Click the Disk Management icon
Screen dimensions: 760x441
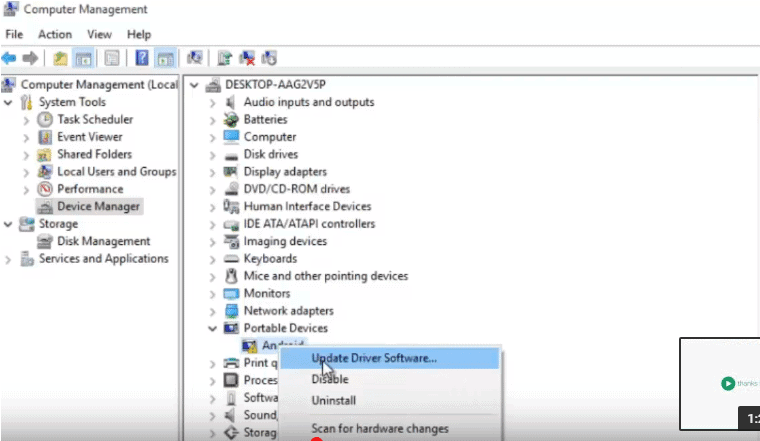coord(45,241)
